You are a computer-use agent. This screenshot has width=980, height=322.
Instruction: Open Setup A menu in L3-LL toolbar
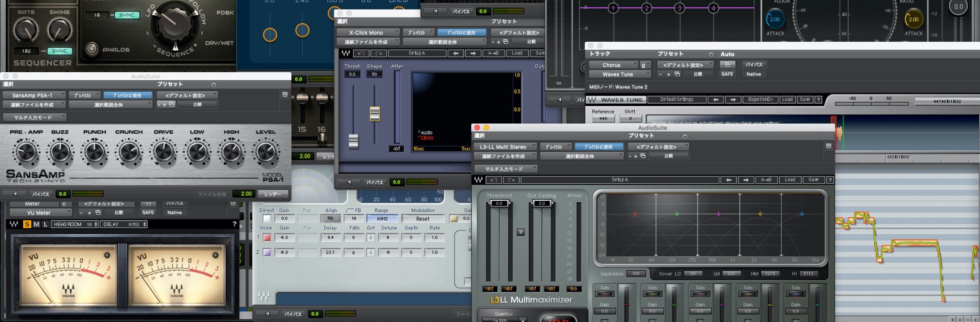coord(620,180)
